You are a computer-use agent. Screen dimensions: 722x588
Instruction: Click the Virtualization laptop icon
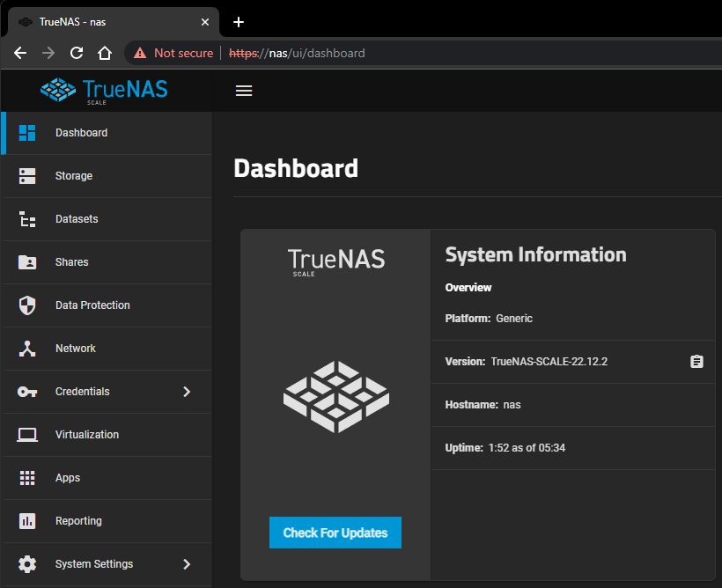[x=27, y=435]
